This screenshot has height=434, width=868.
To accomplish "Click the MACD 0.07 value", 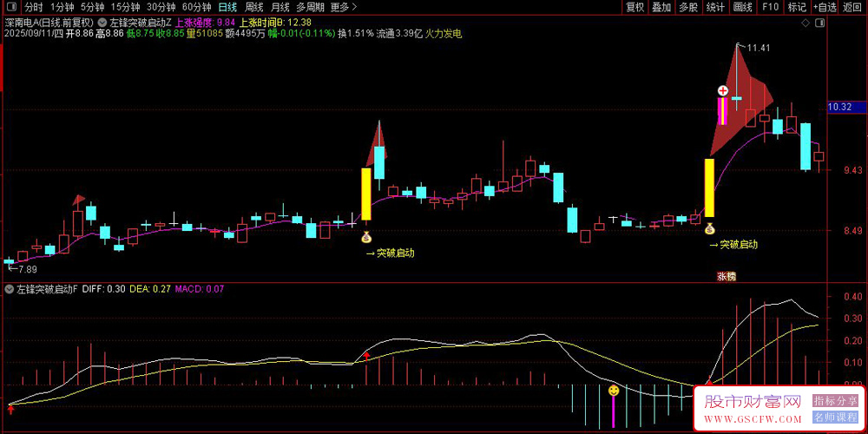I will tap(200, 288).
